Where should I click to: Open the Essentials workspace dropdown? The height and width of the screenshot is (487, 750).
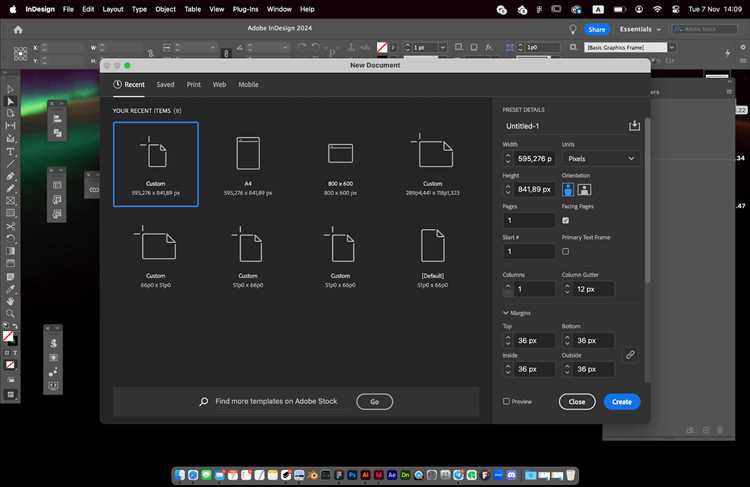tap(640, 29)
